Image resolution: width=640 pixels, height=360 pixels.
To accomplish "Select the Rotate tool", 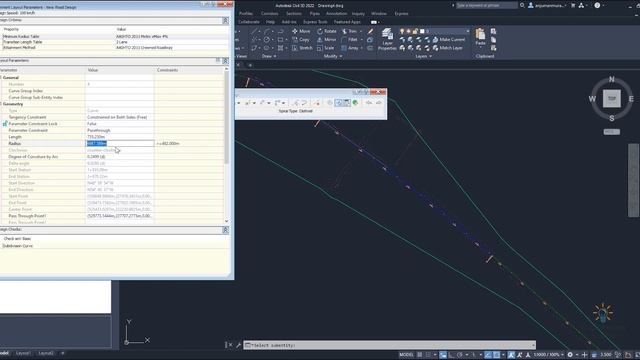I will [327, 31].
